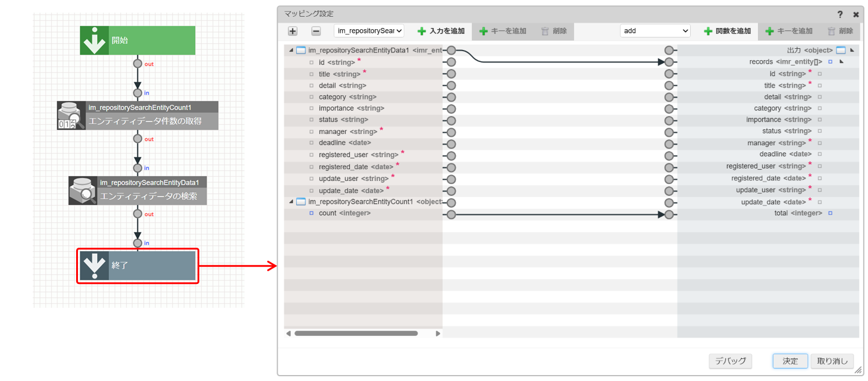The height and width of the screenshot is (381, 868).
Task: Click the output connector circle for records
Action: point(669,62)
